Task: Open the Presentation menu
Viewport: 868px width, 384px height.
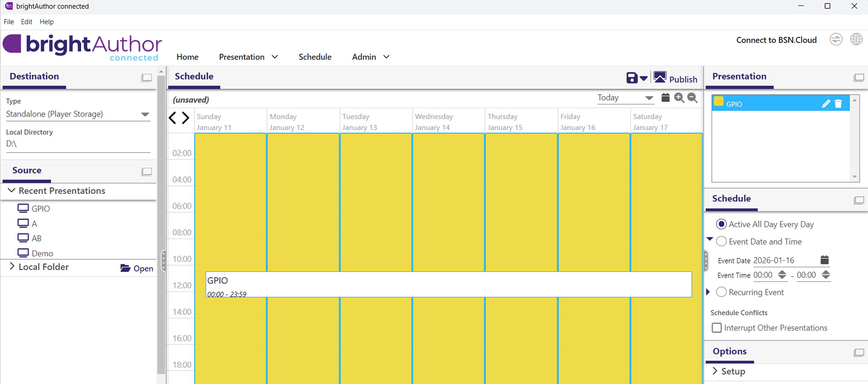Action: (x=248, y=57)
